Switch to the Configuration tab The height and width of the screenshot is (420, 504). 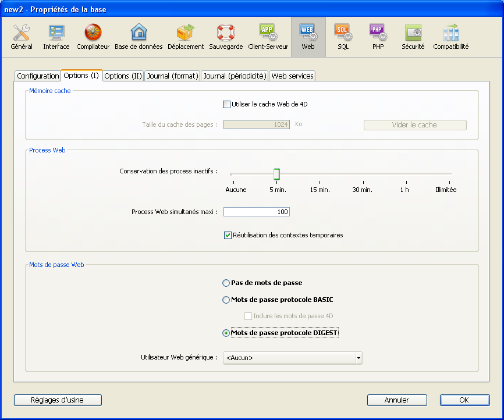[38, 76]
